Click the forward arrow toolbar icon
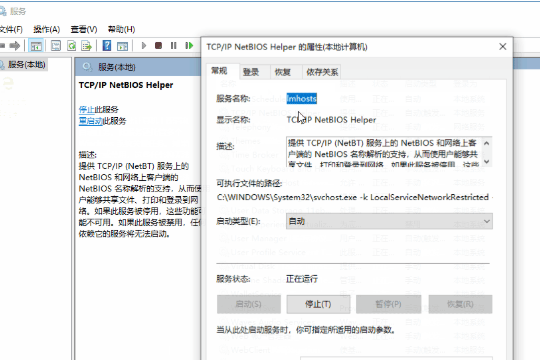 (15, 45)
